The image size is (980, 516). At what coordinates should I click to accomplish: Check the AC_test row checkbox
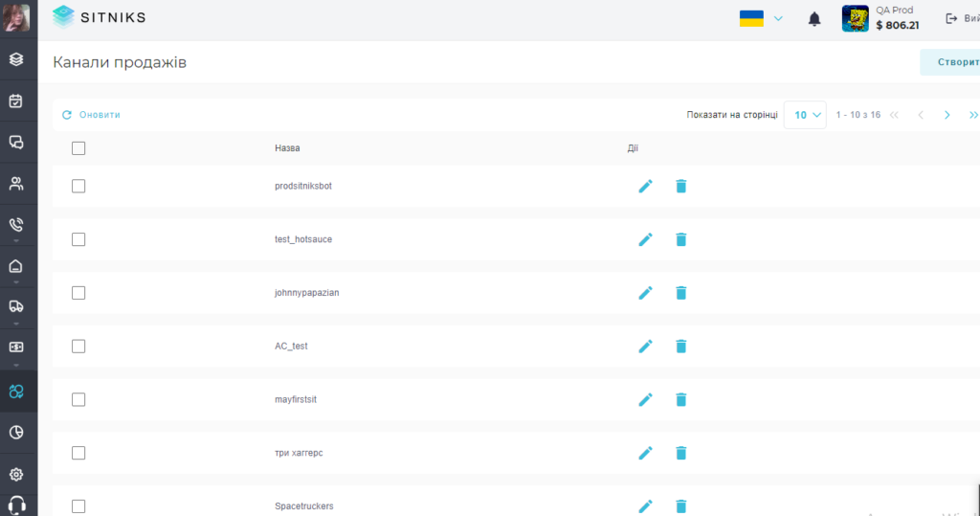coord(78,346)
